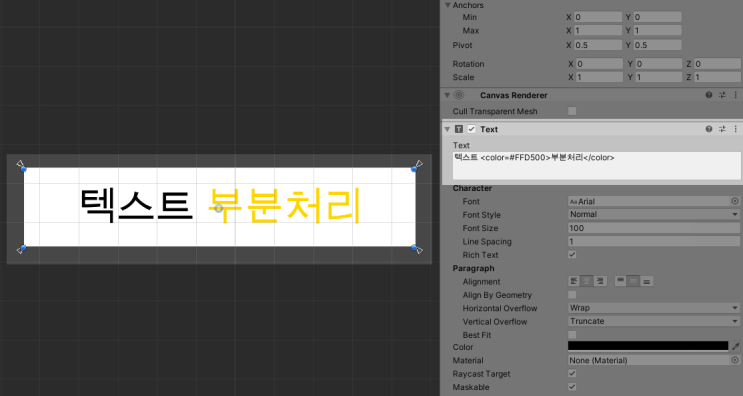Open the black Color swatch
Image resolution: width=743 pixels, height=396 pixels.
[x=648, y=346]
